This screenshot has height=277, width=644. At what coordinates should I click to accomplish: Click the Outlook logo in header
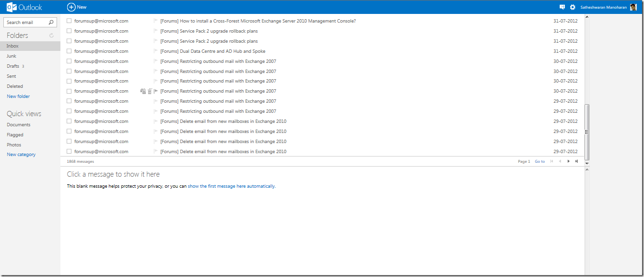coord(24,7)
